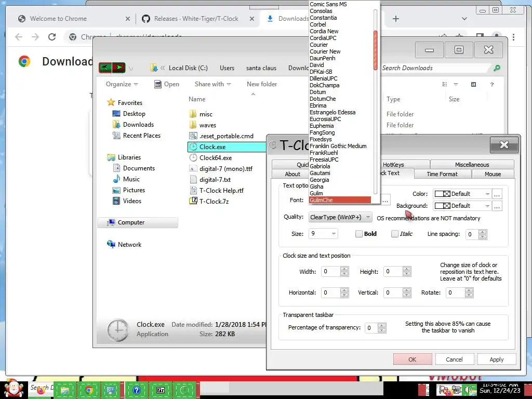Open the Explorer recent locations arrow

131,68
